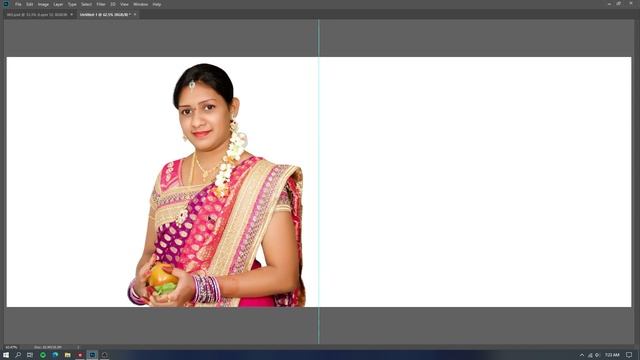640x360 pixels.
Task: Open Windows taskbar search
Action: (x=18, y=355)
